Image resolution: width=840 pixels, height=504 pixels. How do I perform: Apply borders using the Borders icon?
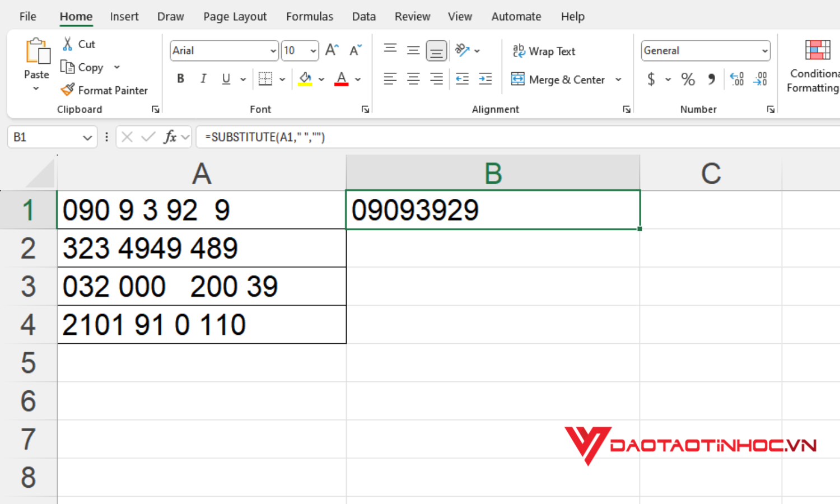(x=265, y=79)
